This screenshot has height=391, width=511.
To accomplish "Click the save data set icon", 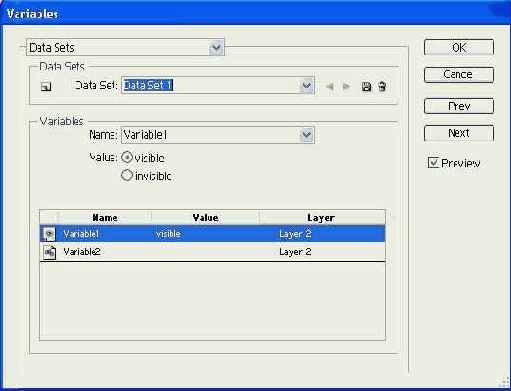I will (366, 87).
